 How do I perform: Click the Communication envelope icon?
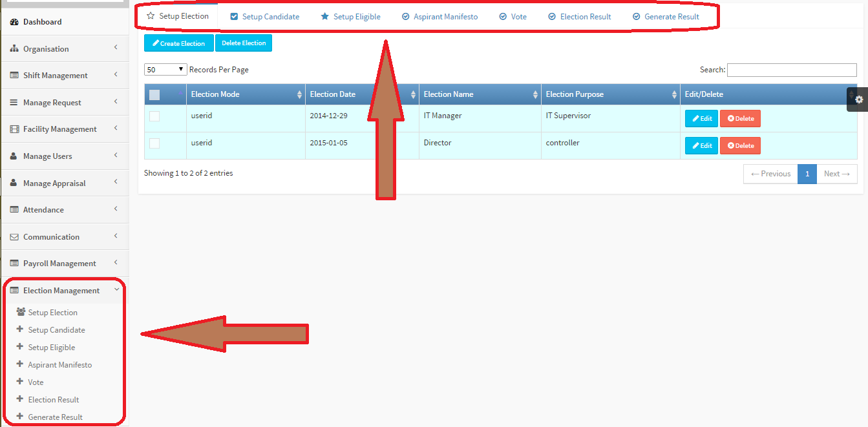coord(14,237)
